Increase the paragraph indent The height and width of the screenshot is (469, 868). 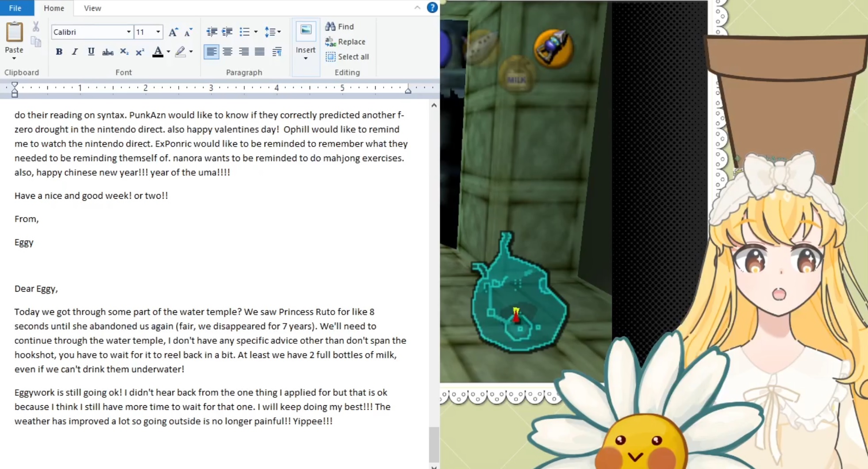227,32
